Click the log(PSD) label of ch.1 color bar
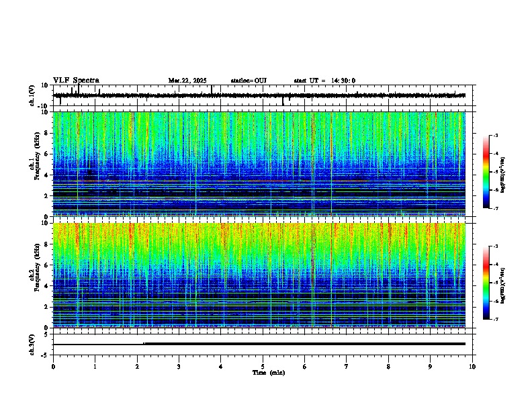This screenshot has width=532, height=411. pos(502,175)
